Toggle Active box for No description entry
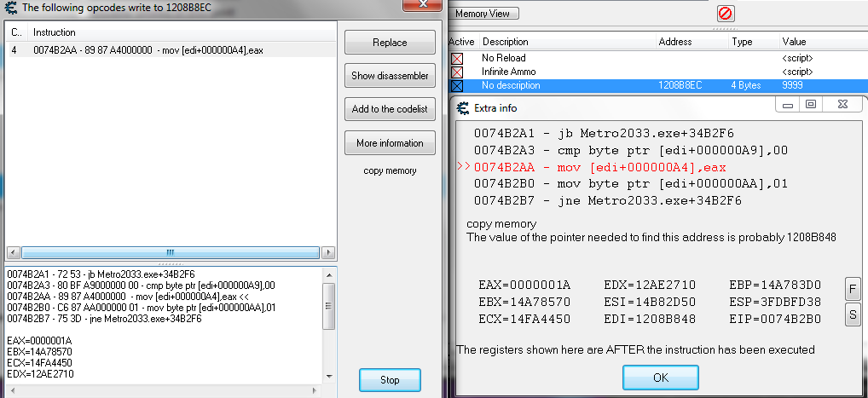The image size is (868, 398). 456,86
